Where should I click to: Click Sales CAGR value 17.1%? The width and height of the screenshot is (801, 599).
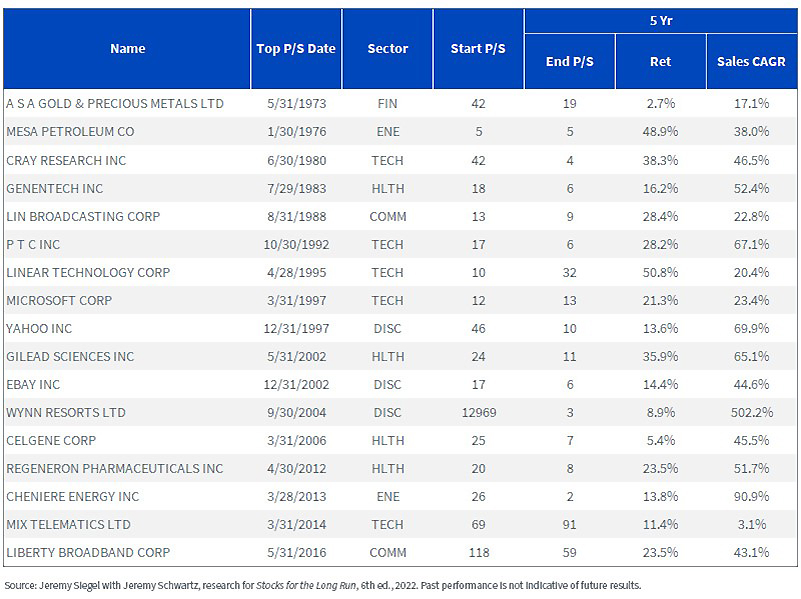point(751,104)
